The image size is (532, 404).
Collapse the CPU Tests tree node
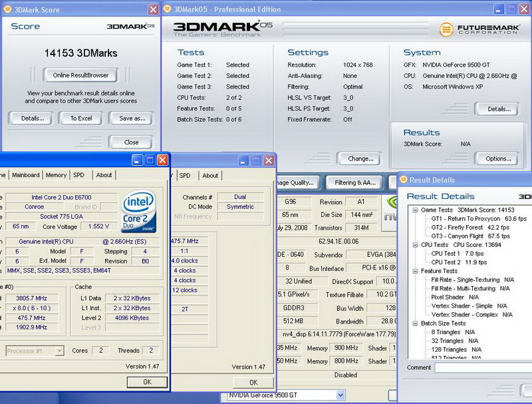click(x=415, y=245)
